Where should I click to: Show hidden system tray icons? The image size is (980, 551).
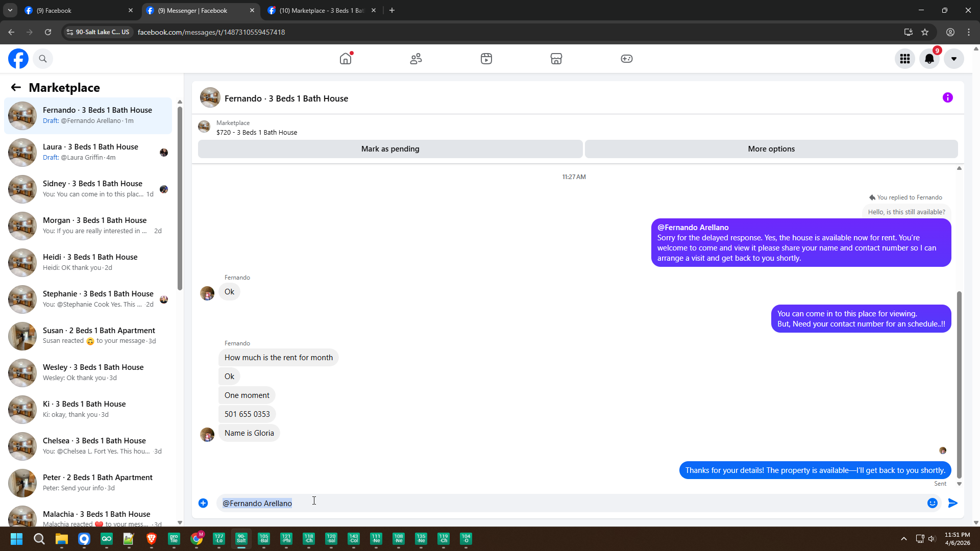pyautogui.click(x=903, y=539)
